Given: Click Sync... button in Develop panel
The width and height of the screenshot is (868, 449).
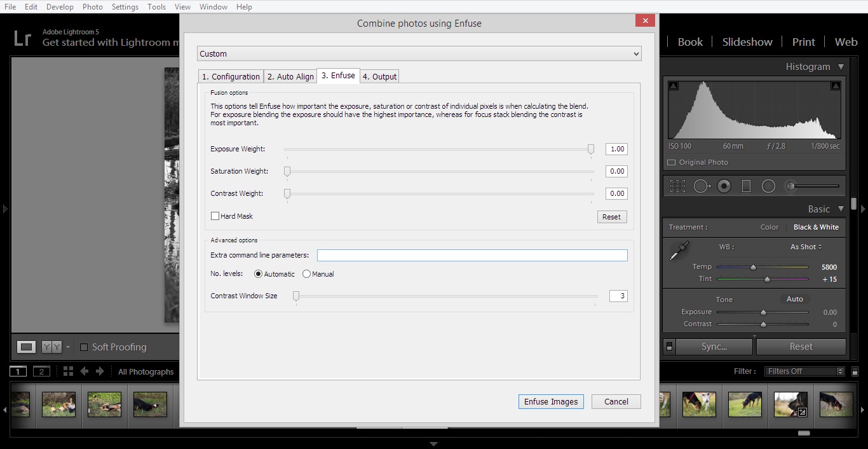Looking at the screenshot, I should (x=714, y=347).
